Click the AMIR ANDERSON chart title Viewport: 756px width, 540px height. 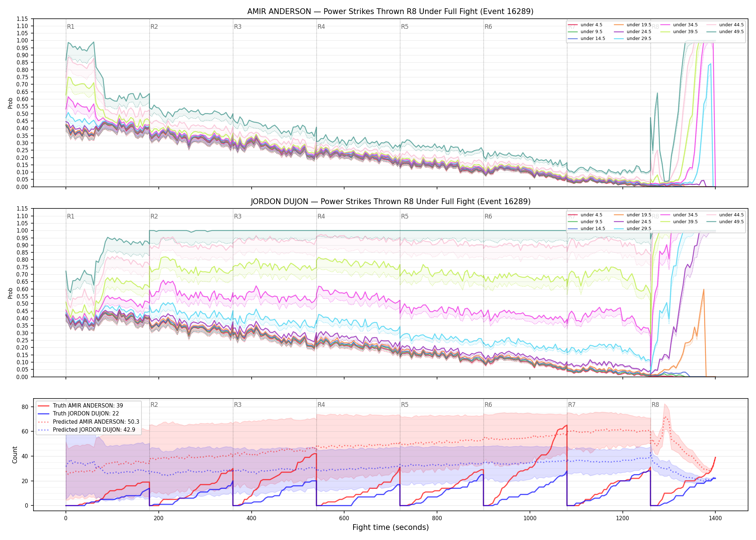coord(390,12)
